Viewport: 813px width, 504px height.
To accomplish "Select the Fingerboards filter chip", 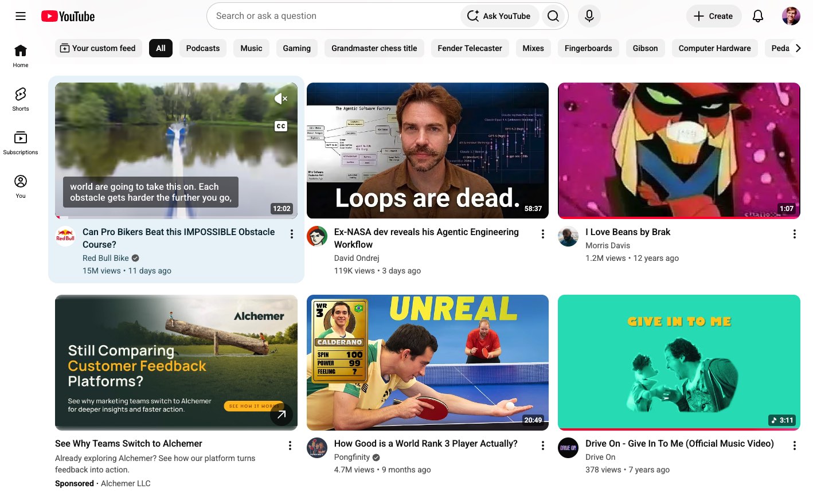I will 588,48.
